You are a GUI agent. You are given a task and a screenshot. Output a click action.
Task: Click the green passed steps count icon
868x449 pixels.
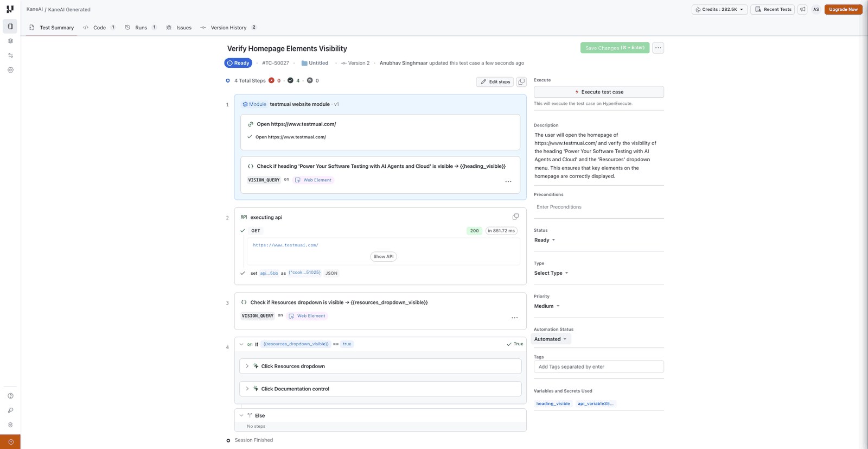pos(290,80)
